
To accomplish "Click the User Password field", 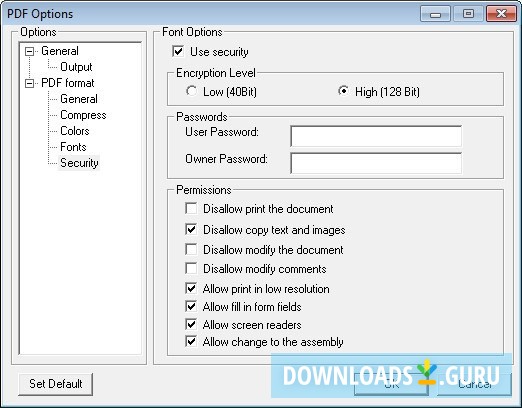I will tap(376, 136).
